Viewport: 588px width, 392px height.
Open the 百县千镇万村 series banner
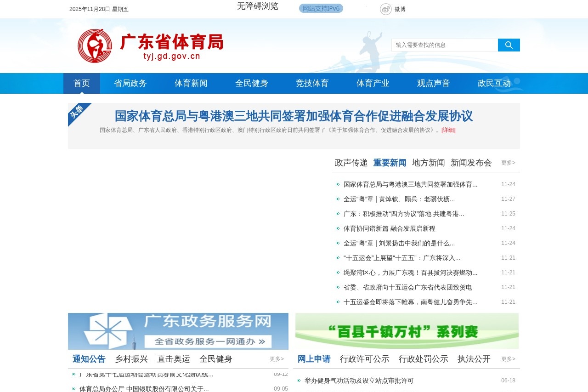point(407,330)
